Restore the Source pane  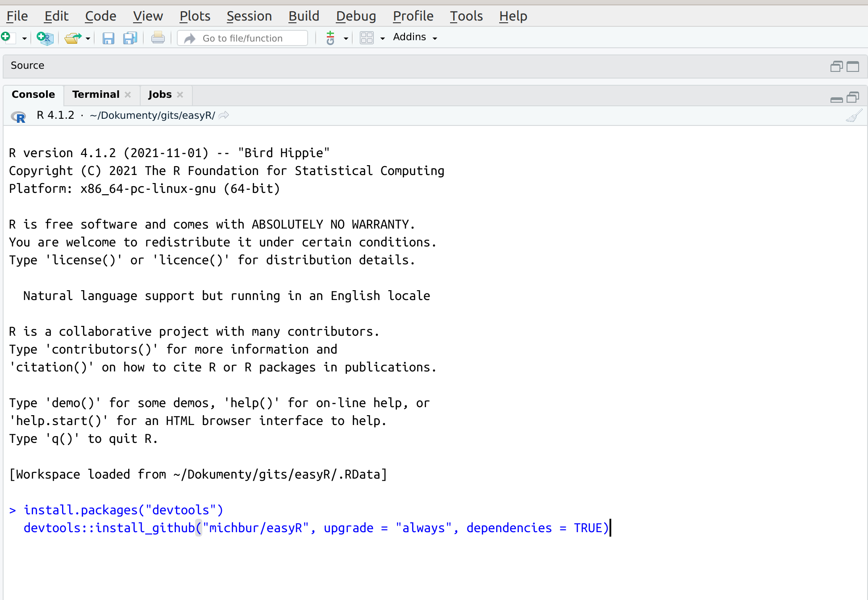pos(836,67)
